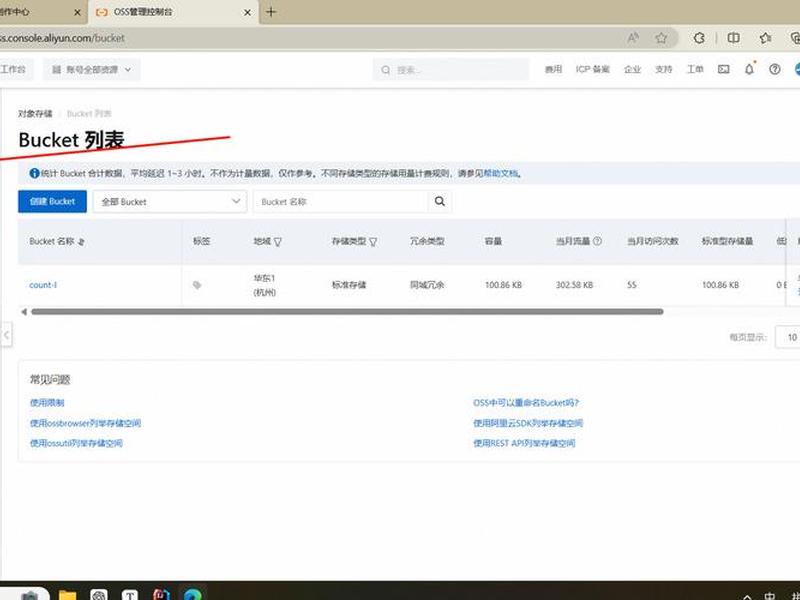Sort by Bucket 名称 column icon
The height and width of the screenshot is (600, 800).
pos(81,242)
